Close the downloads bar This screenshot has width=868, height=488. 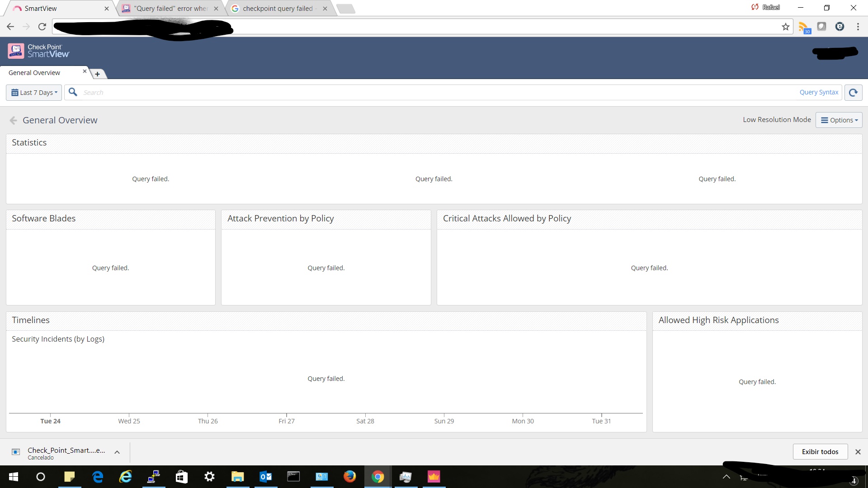858,452
